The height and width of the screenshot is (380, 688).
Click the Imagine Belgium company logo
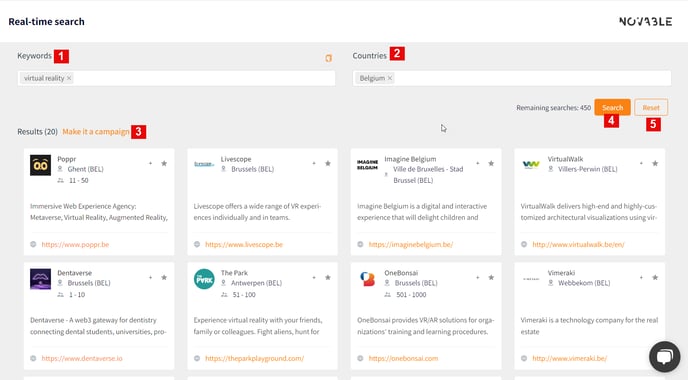pos(368,165)
